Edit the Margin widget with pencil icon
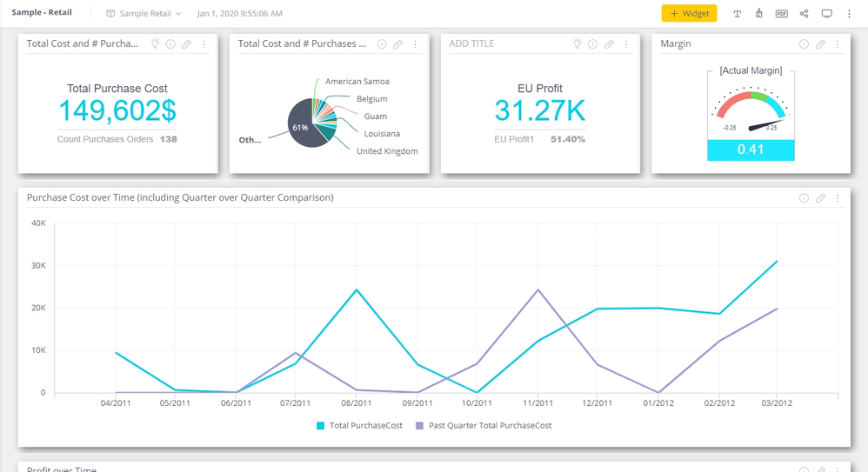 (820, 44)
